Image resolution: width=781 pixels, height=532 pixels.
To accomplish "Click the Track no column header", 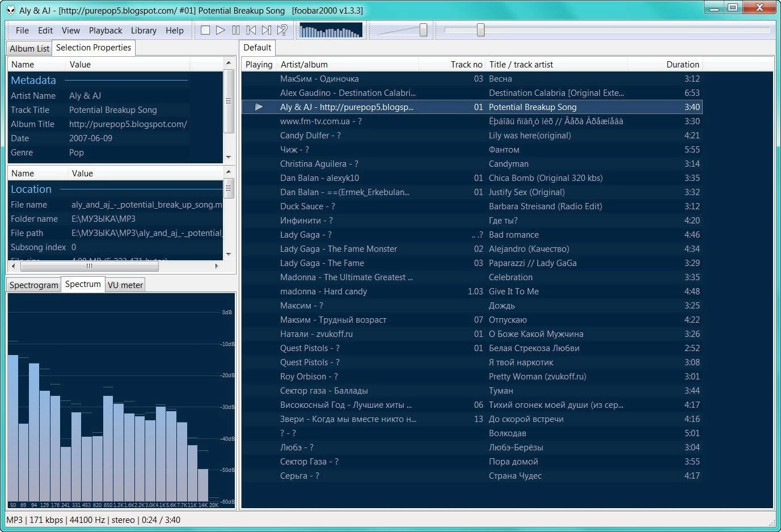I will [452, 65].
